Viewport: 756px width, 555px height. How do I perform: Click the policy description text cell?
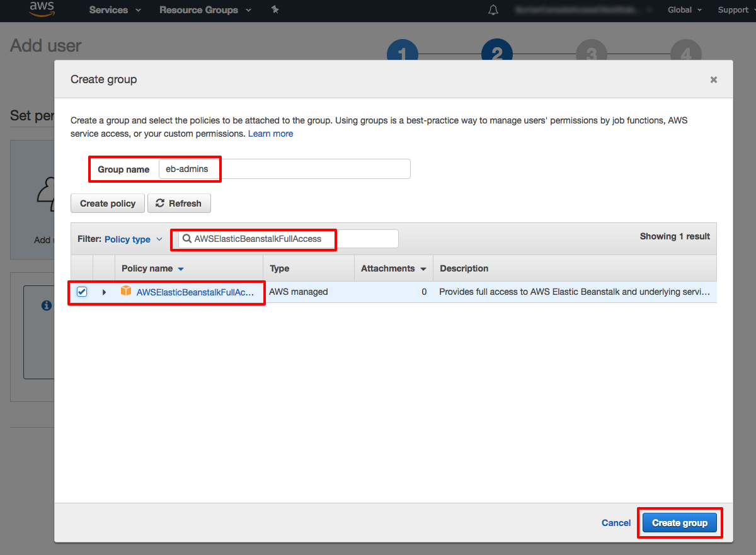point(575,292)
